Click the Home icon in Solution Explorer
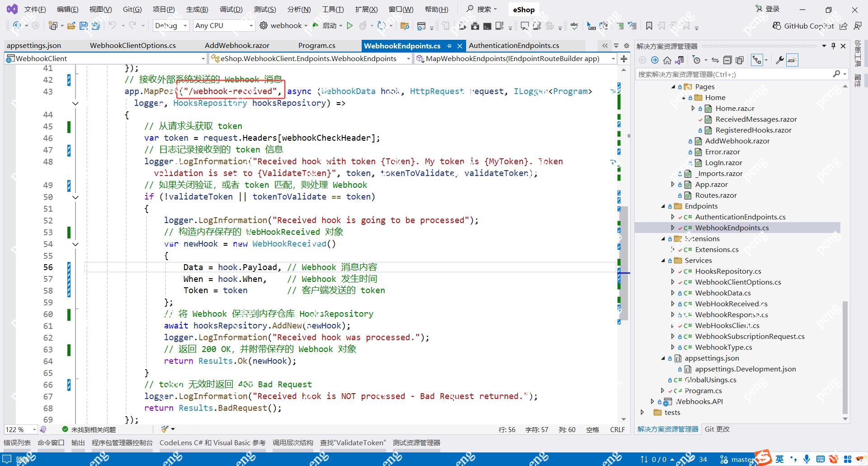 pos(667,60)
